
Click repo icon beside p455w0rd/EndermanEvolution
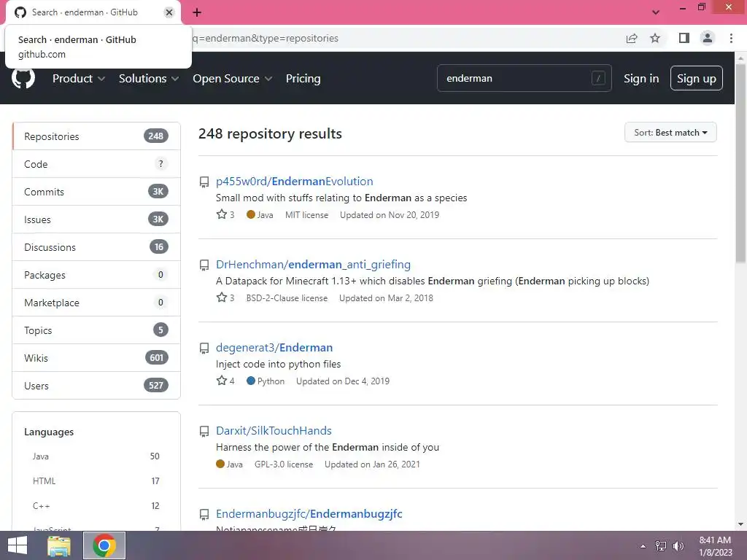(x=204, y=182)
